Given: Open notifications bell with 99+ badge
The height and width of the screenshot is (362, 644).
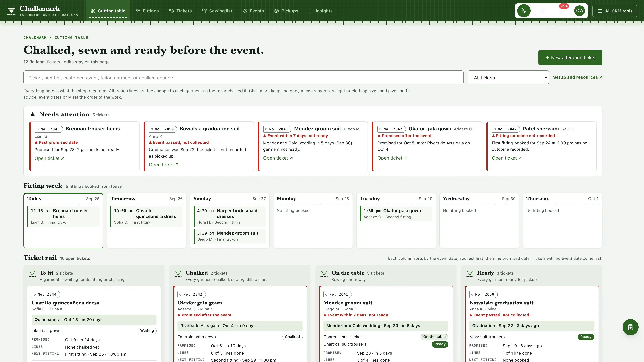Looking at the screenshot, I should click(561, 11).
